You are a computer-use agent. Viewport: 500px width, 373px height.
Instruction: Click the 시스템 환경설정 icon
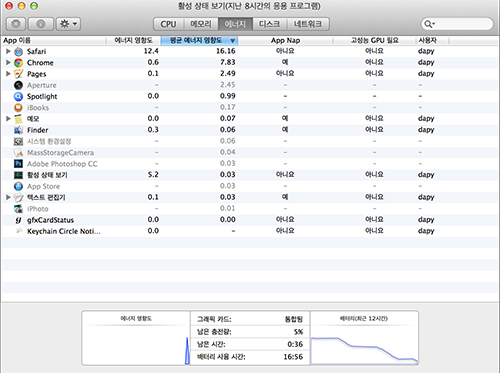coord(19,141)
